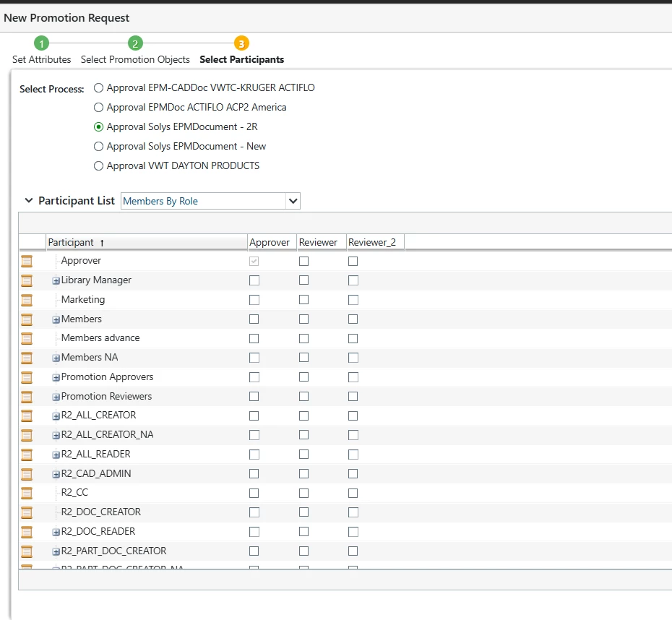Image resolution: width=672 pixels, height=620 pixels.
Task: Select the Marketing participant row
Action: (x=345, y=299)
